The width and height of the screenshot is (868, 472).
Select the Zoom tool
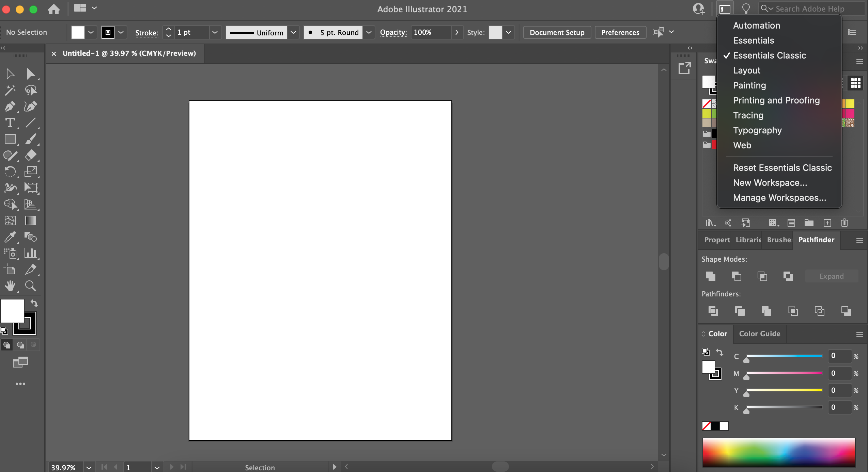31,286
